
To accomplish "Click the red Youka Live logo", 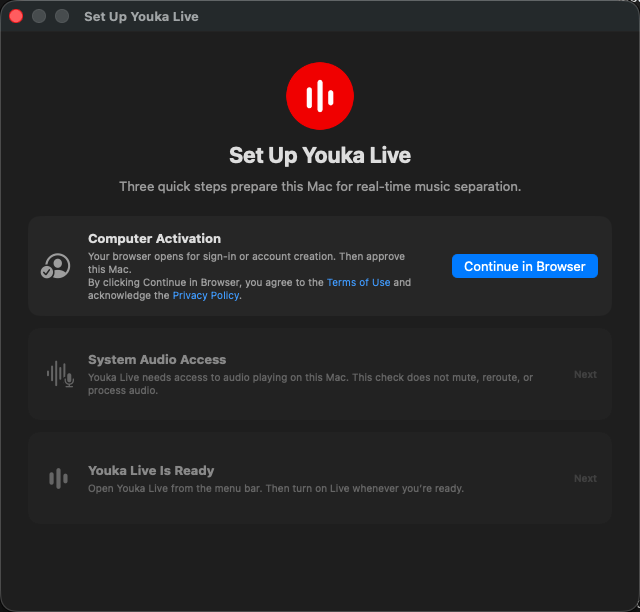I will (320, 96).
